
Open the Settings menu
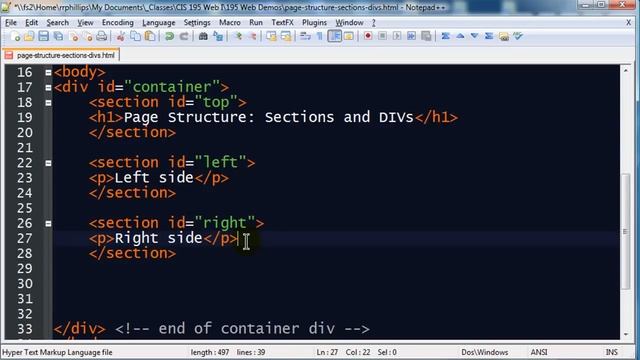197,23
